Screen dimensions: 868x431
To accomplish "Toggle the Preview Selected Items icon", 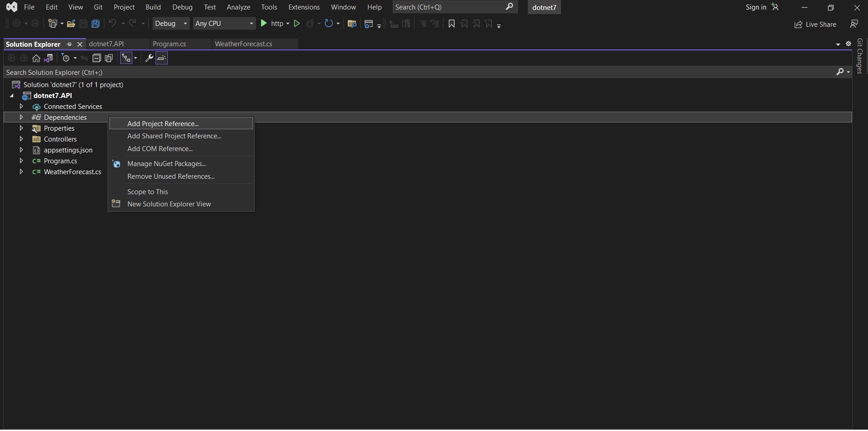I will click(162, 58).
